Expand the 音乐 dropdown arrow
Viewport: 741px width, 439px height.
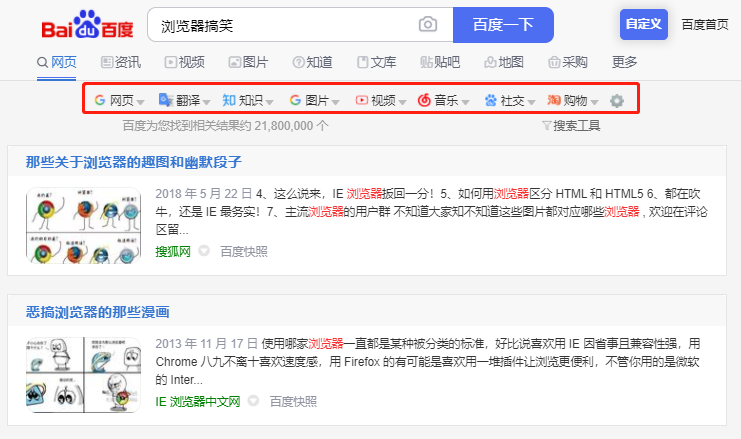point(465,102)
